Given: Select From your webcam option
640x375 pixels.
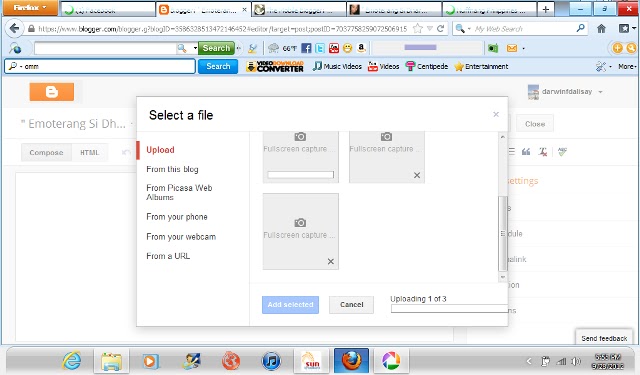Looking at the screenshot, I should point(181,237).
